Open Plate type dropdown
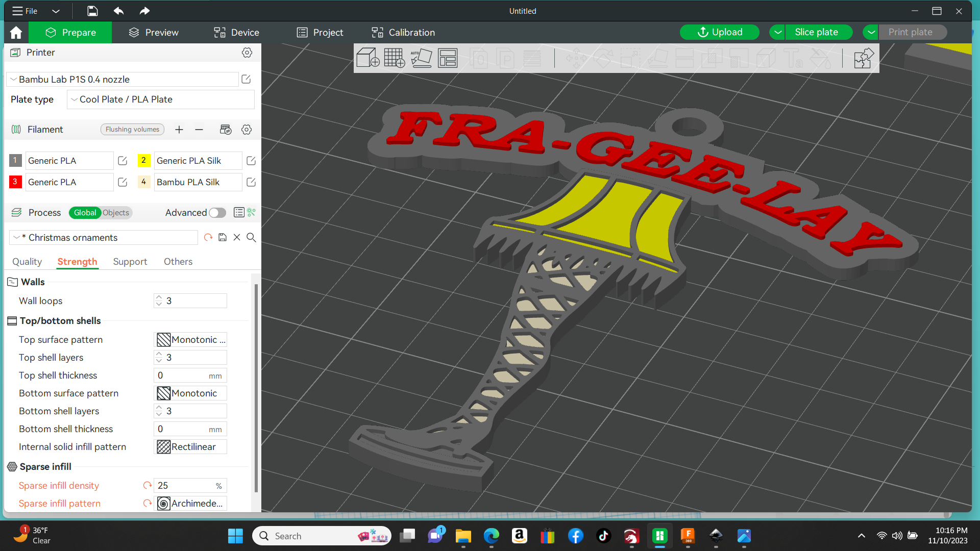This screenshot has height=551, width=980. coord(160,99)
